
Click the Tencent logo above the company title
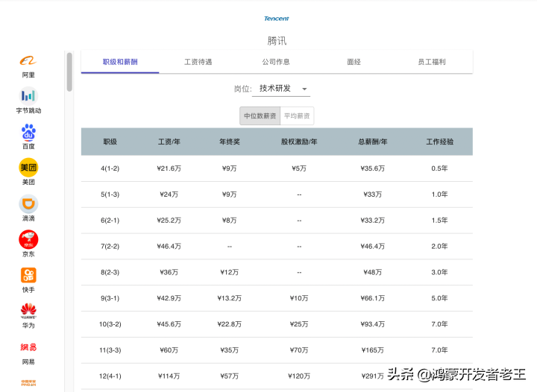point(277,19)
